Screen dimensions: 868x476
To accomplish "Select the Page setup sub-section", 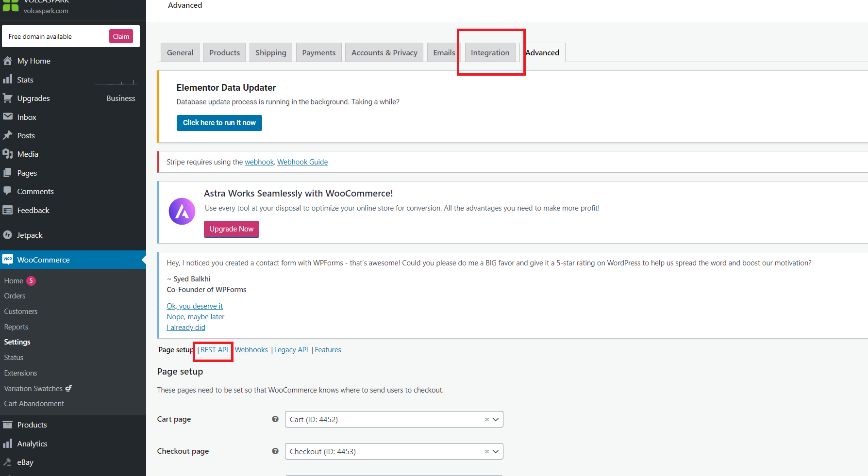I will coord(176,350).
